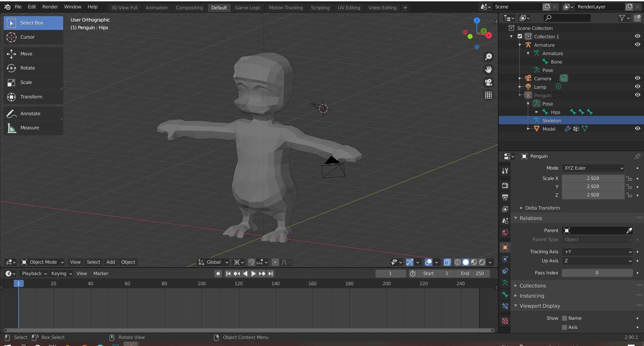Viewport: 644px width, 346px height.
Task: Toggle auto keying record button
Action: coord(218,273)
